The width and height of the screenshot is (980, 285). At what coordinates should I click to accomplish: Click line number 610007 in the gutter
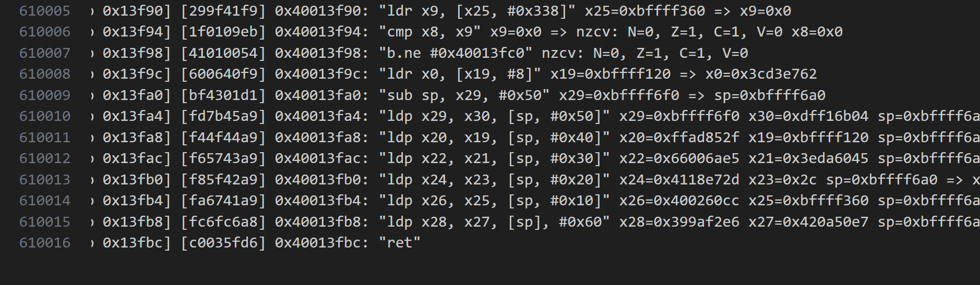click(x=44, y=53)
